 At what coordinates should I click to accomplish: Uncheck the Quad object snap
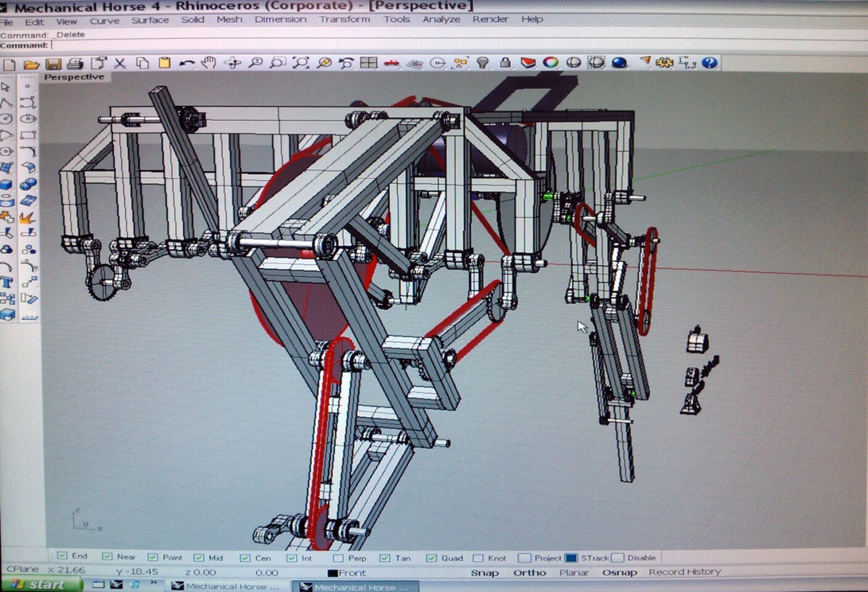431,557
